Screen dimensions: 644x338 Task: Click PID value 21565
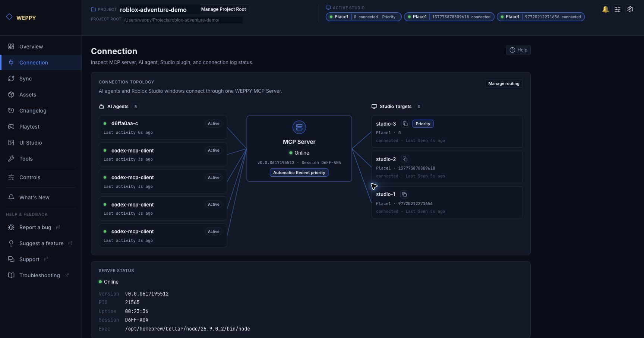(132, 303)
